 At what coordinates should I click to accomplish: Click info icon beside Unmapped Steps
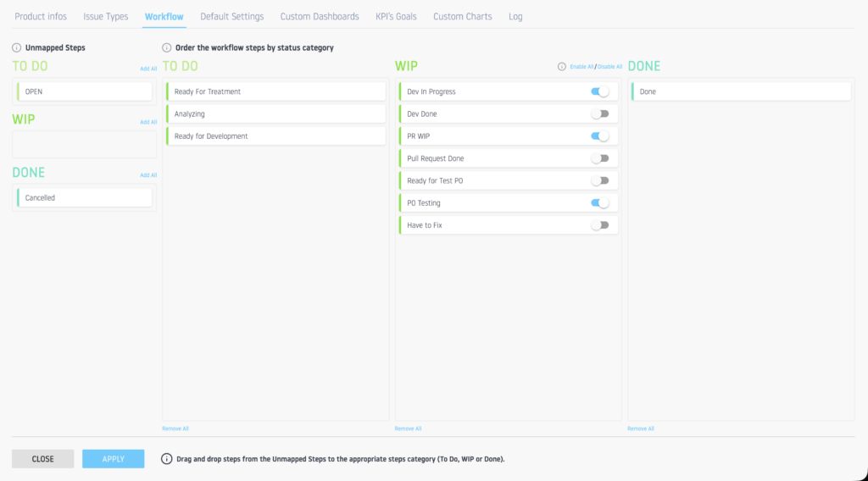coord(16,47)
